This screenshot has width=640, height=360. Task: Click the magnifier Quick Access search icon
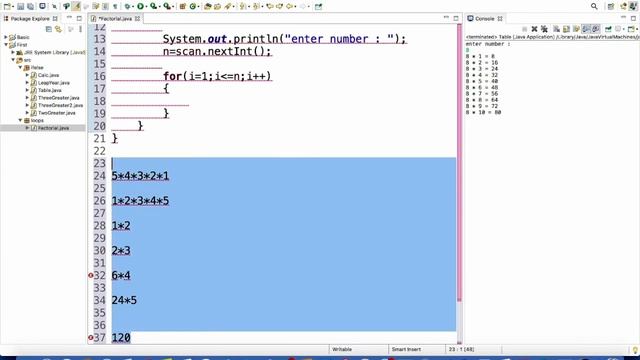coord(594,6)
